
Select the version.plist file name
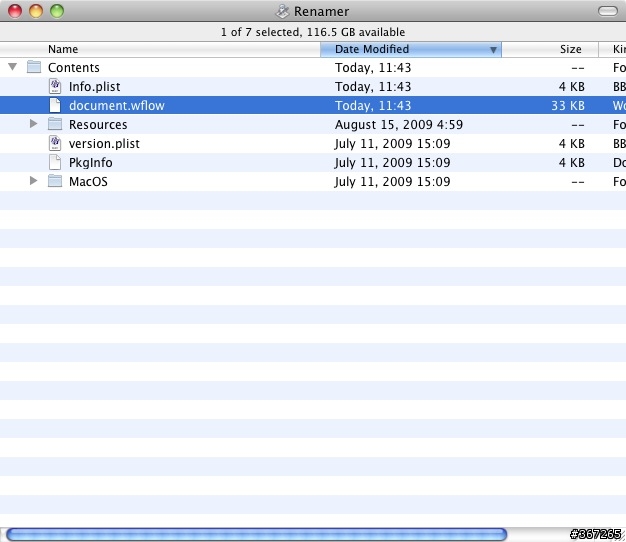(x=104, y=144)
